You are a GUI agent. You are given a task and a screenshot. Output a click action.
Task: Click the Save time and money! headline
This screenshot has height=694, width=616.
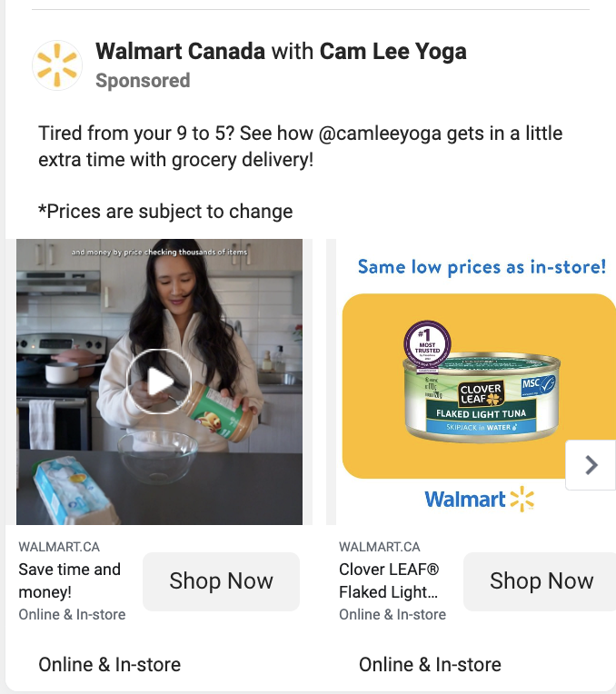pyautogui.click(x=70, y=580)
